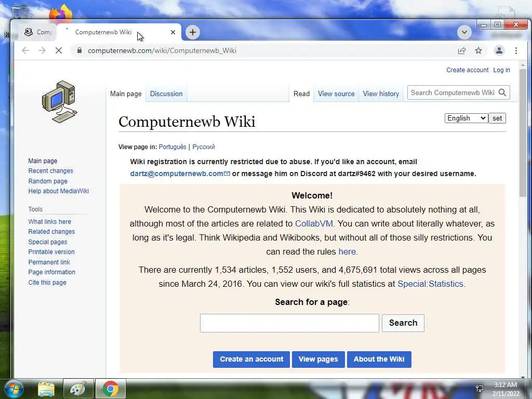Click the Create an account button

(x=251, y=360)
